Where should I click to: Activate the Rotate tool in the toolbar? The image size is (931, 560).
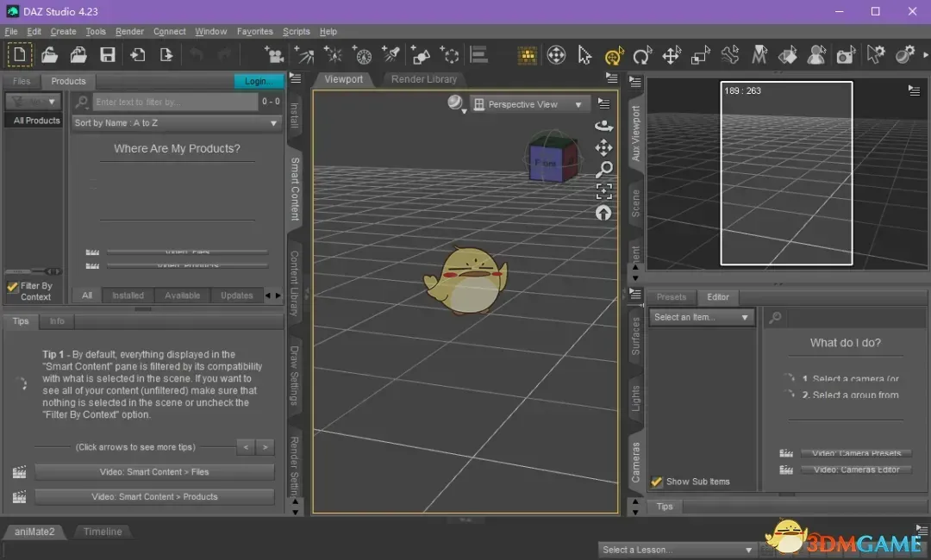click(x=642, y=54)
